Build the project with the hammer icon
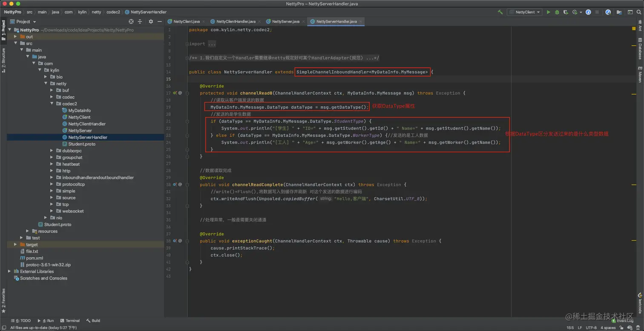Viewport: 644px width, 331px height. pyautogui.click(x=500, y=12)
